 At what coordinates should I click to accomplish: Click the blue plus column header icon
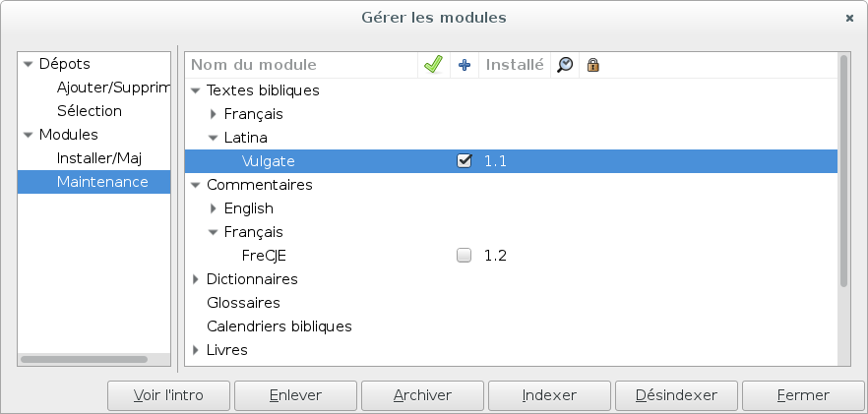(x=465, y=65)
